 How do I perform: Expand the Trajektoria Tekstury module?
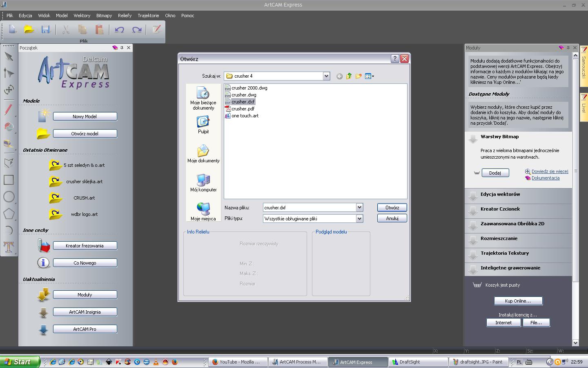point(519,255)
